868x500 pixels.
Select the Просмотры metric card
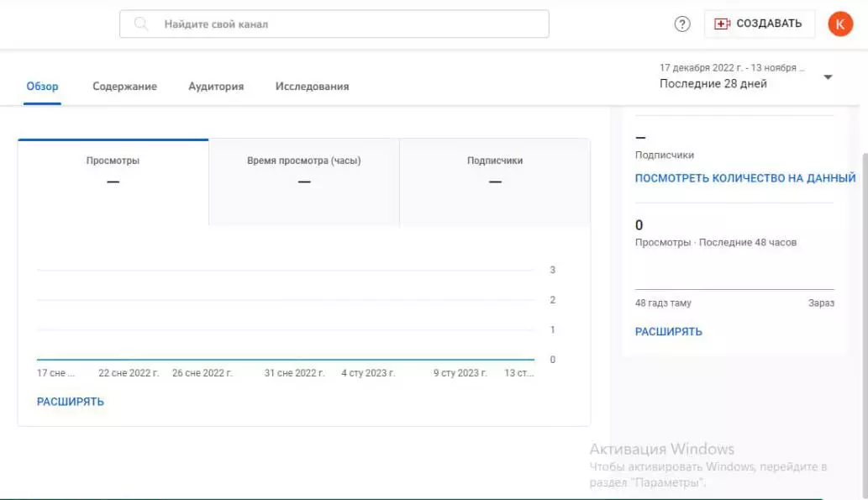coord(113,182)
